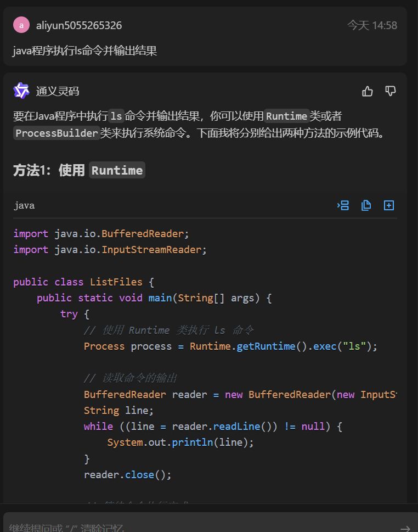
Task: Click the 通义灵码 logo icon
Action: [x=21, y=91]
